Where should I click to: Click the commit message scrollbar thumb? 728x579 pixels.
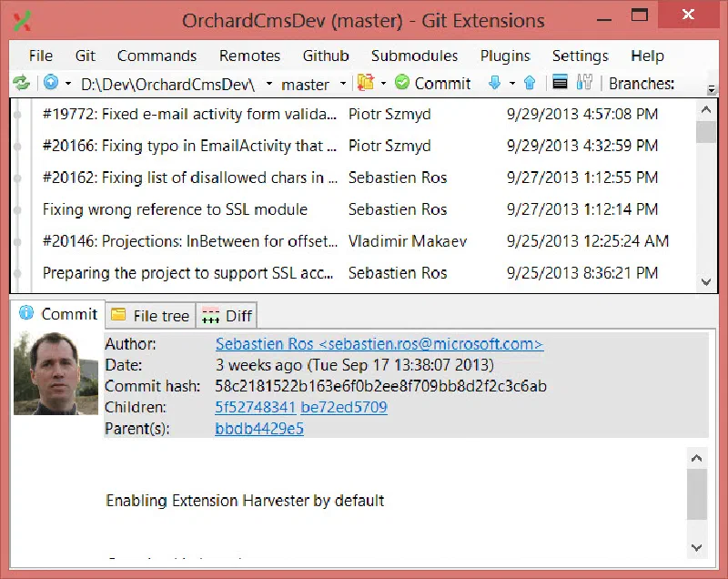697,494
